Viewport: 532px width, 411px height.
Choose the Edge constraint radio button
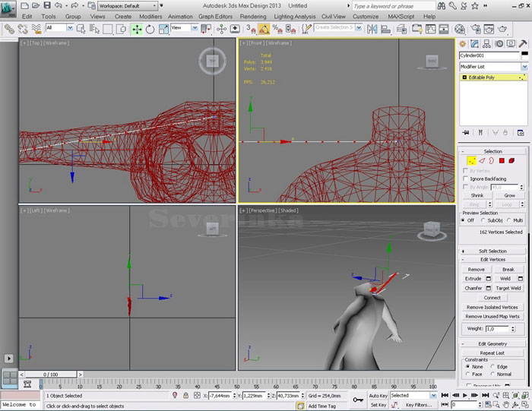coord(491,366)
